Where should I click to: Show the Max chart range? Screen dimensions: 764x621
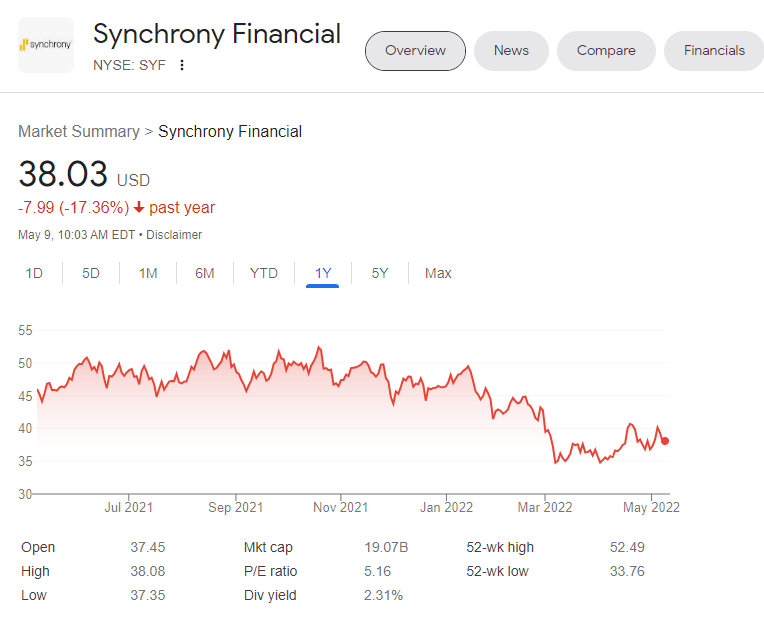tap(438, 273)
